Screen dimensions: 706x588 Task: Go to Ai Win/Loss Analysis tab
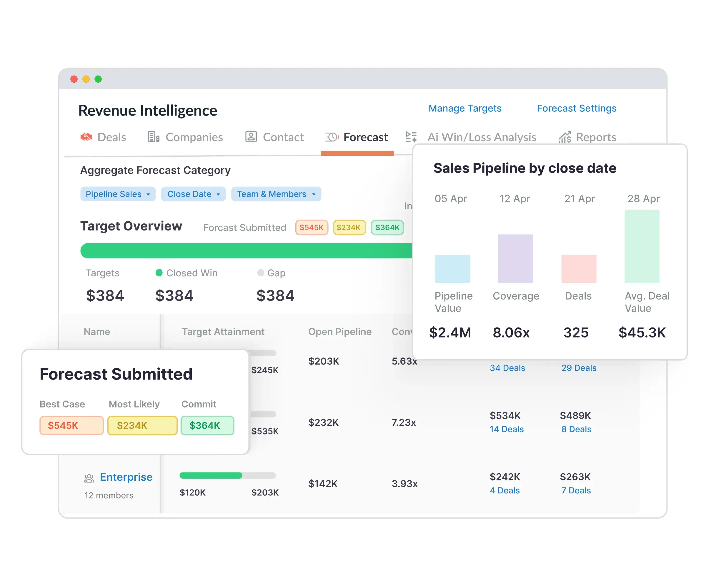pos(471,137)
